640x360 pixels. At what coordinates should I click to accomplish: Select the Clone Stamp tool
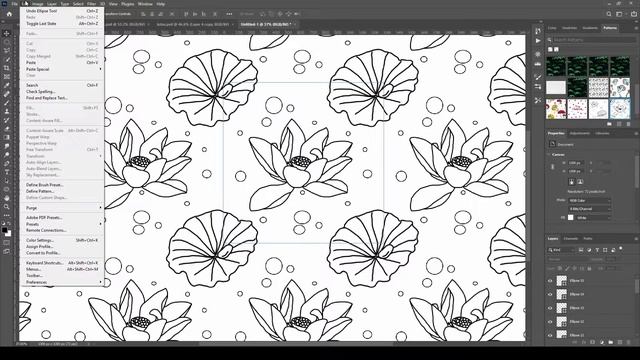pos(7,111)
